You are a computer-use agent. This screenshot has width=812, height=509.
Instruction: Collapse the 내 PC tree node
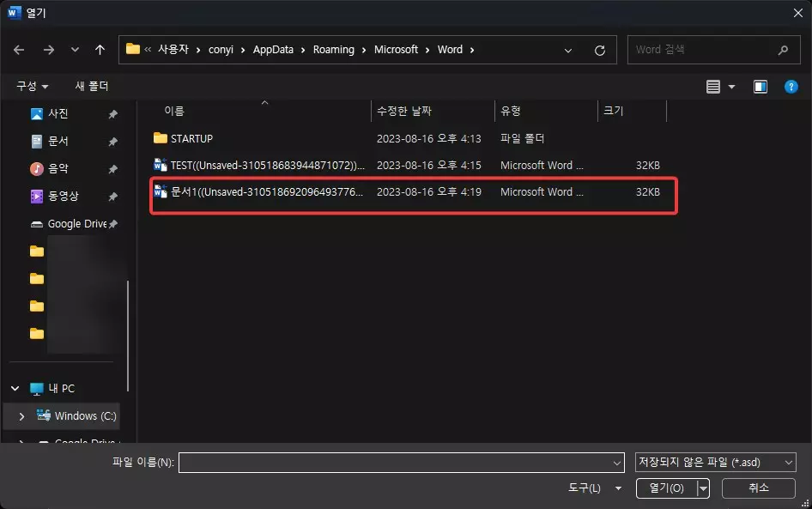[15, 388]
